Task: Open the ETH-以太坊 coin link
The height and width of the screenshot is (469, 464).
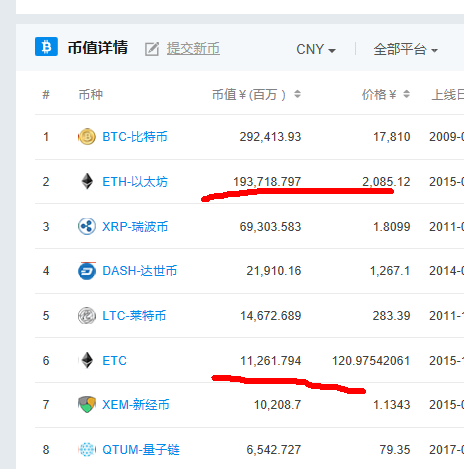Action: point(135,182)
